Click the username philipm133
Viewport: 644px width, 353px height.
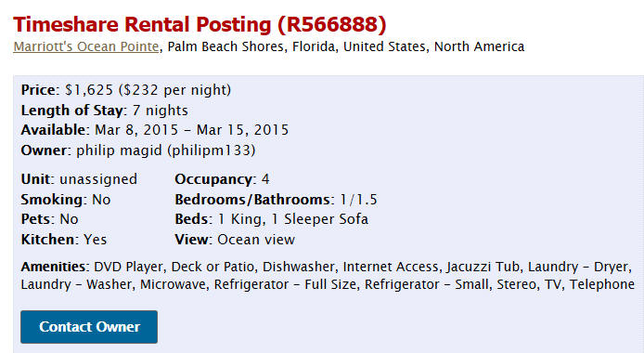coord(212,150)
